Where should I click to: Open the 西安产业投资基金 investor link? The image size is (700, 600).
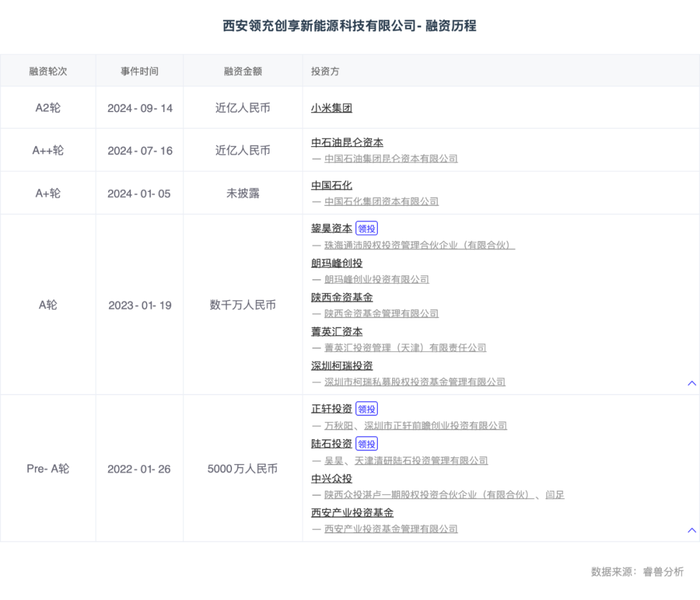pos(352,513)
